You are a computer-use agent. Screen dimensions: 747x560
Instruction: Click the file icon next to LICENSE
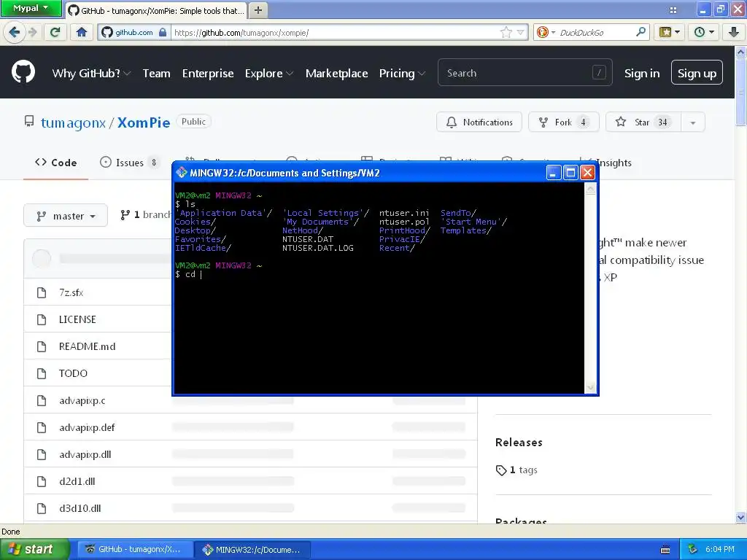(x=42, y=319)
